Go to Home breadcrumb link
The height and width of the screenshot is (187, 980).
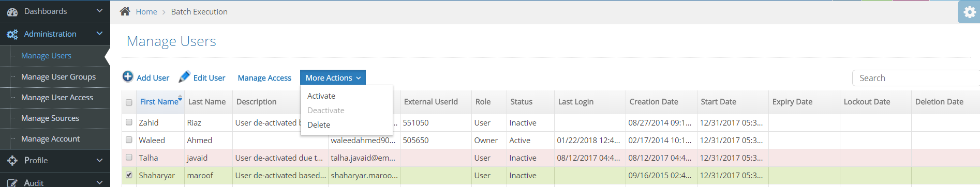click(x=146, y=11)
